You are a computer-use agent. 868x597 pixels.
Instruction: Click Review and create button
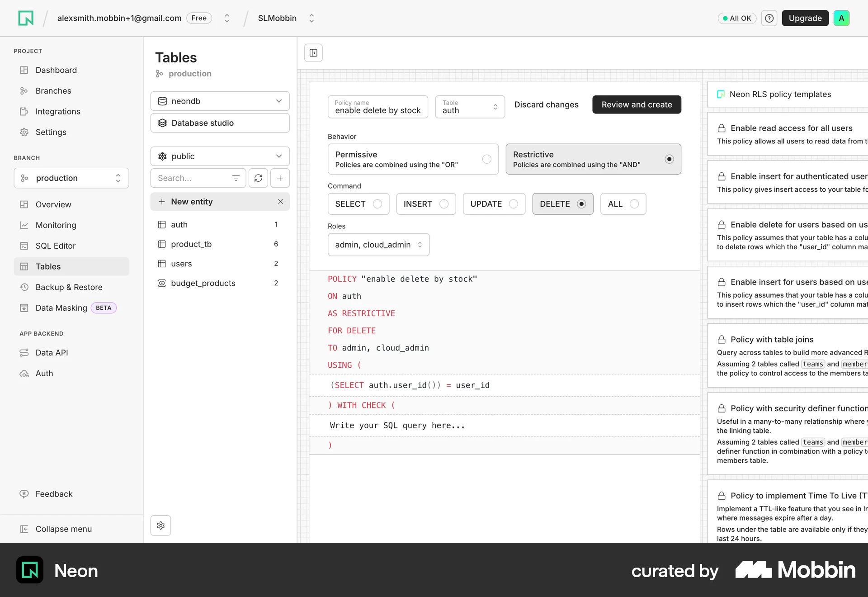[x=637, y=104]
